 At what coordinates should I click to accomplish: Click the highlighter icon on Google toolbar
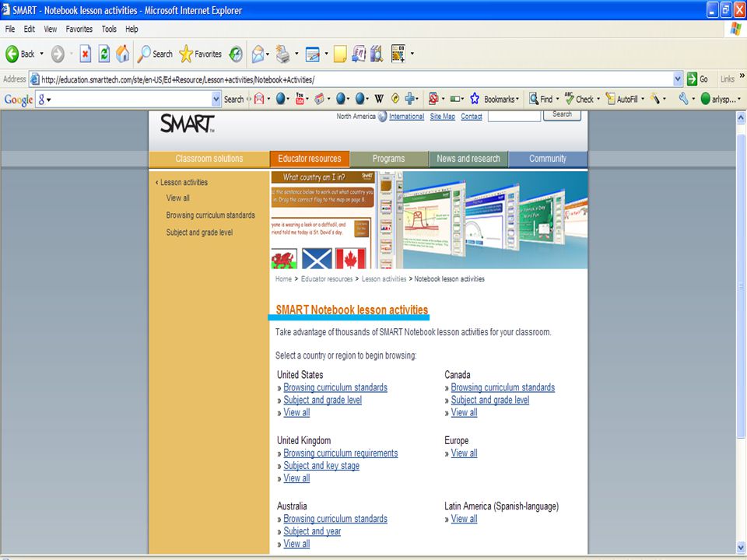(x=655, y=99)
